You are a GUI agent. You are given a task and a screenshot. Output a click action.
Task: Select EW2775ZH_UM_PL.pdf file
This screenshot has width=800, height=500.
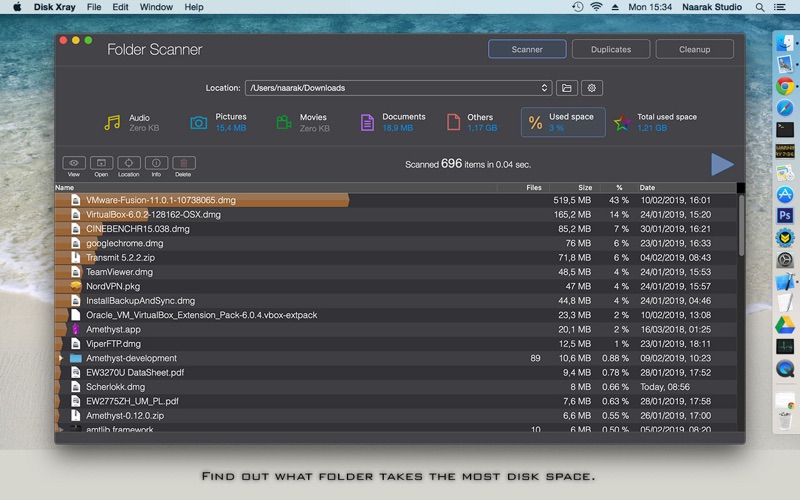(395, 401)
